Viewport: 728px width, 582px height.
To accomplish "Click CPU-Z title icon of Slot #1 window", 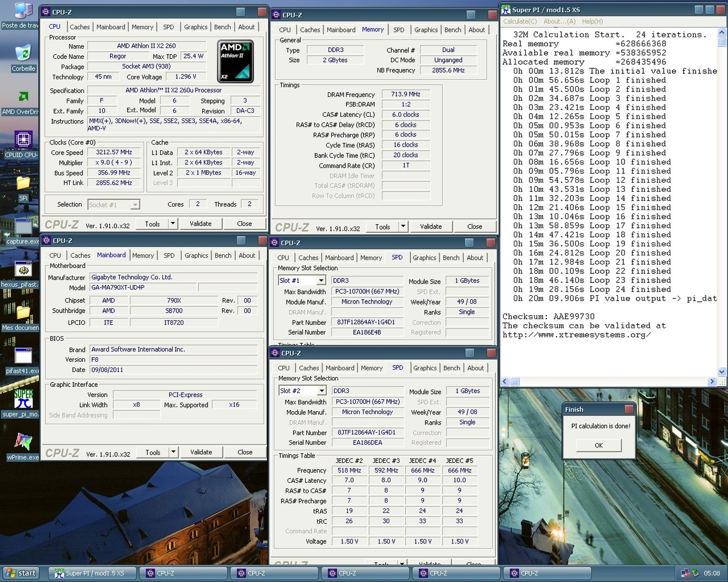I will pos(274,243).
